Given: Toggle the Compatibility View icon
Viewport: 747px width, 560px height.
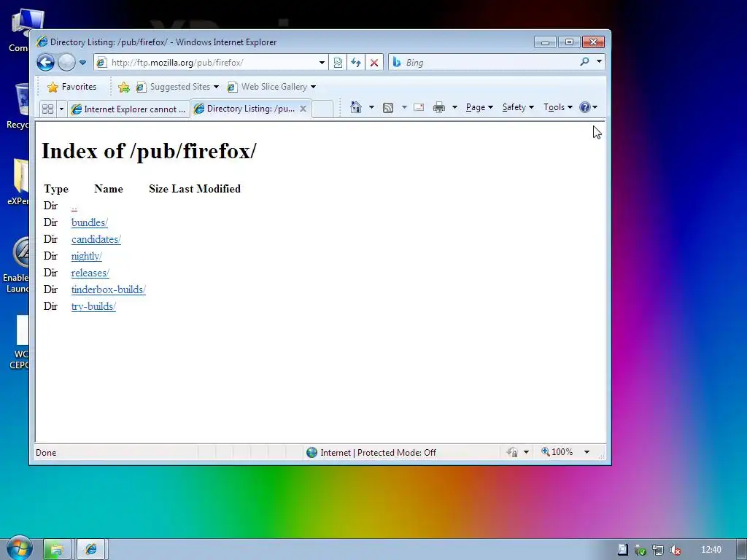Looking at the screenshot, I should click(x=338, y=63).
